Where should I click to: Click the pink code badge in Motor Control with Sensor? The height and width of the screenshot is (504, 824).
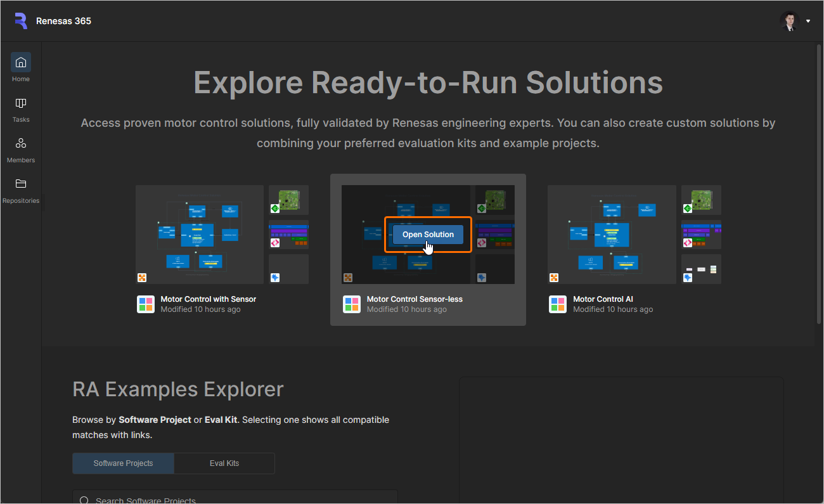[275, 243]
